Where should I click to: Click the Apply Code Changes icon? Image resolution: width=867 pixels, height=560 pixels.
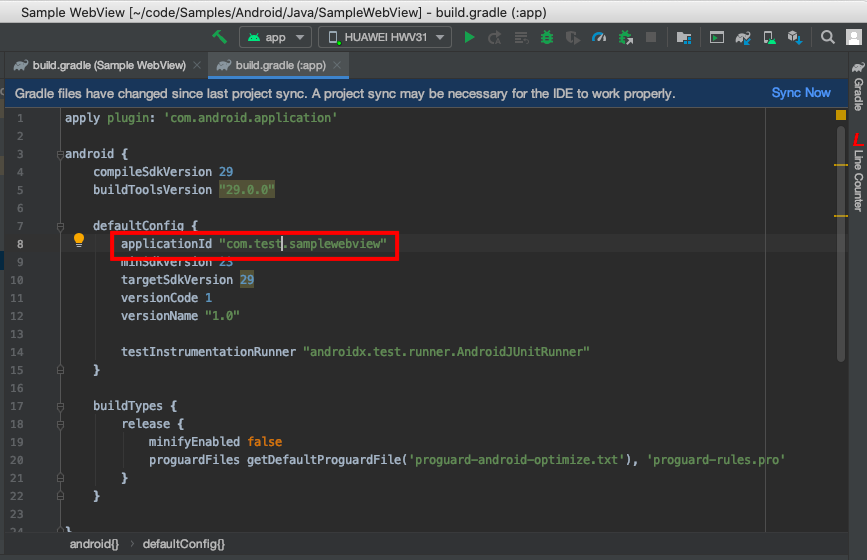click(521, 37)
